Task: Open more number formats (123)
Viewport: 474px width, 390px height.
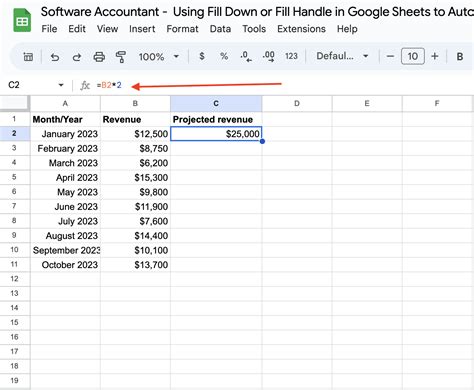Action: pyautogui.click(x=291, y=56)
